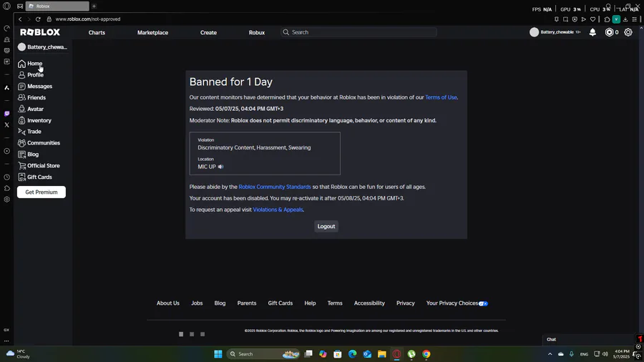Open Opera sidebar history clock icon

click(6, 177)
